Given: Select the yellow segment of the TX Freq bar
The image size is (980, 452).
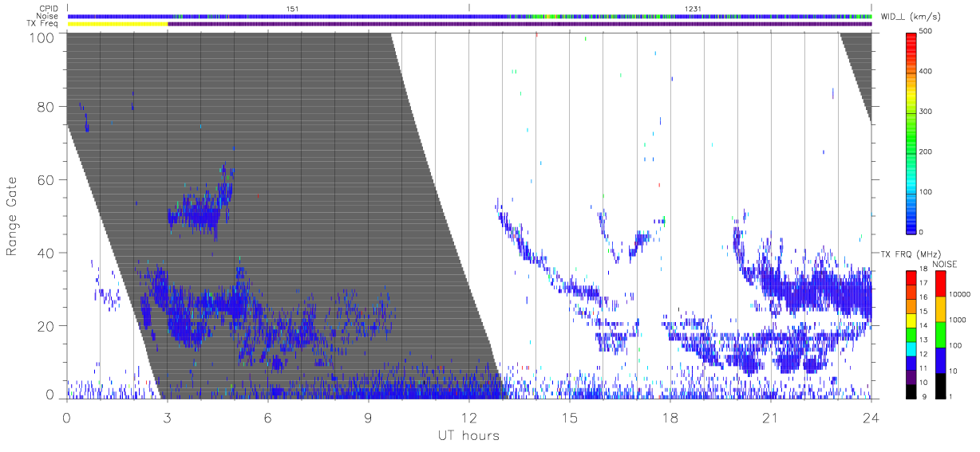Looking at the screenshot, I should pyautogui.click(x=117, y=24).
